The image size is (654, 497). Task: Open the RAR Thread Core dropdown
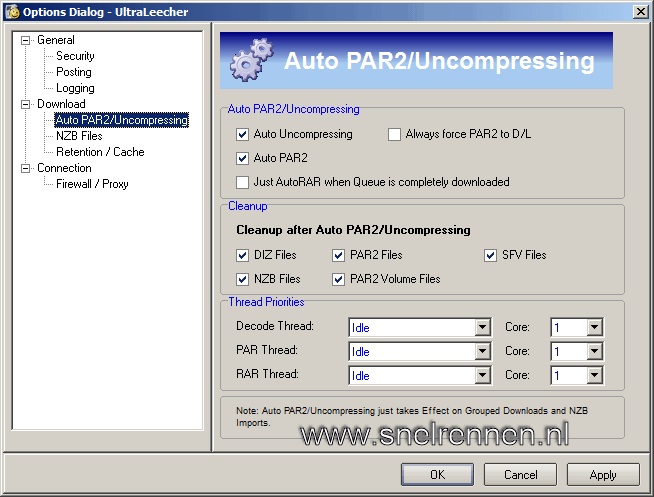[x=595, y=375]
